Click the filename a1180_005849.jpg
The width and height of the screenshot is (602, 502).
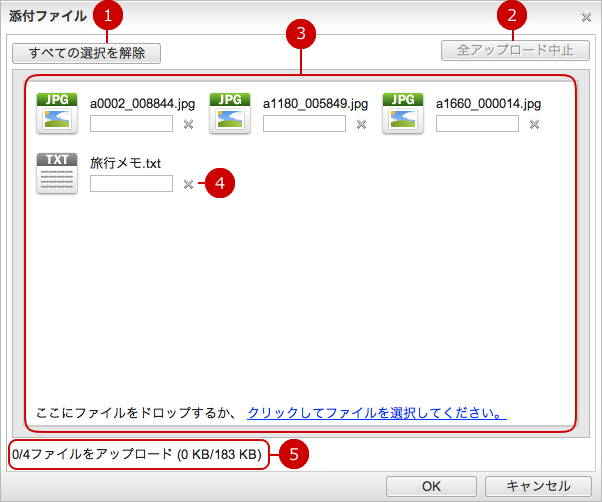point(315,104)
